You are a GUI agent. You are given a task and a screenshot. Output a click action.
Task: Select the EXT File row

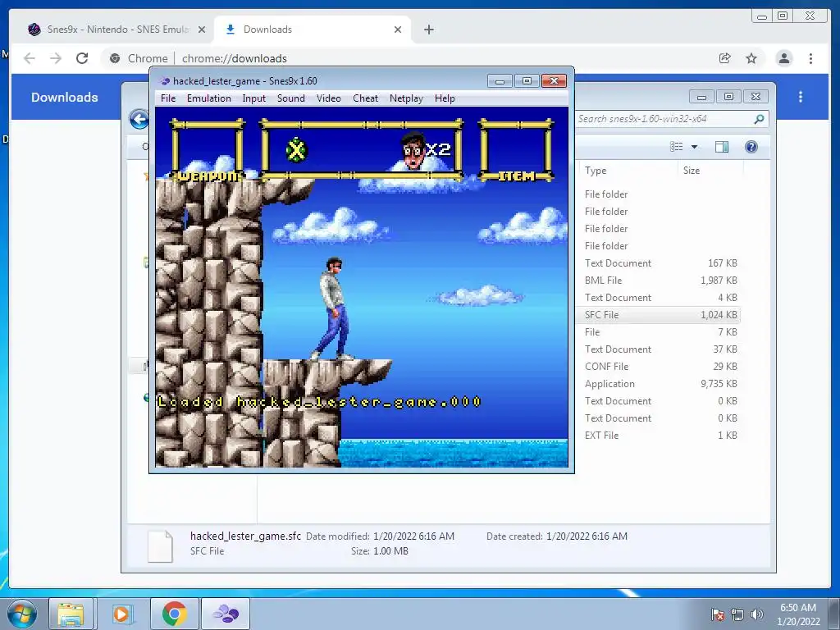click(x=659, y=436)
